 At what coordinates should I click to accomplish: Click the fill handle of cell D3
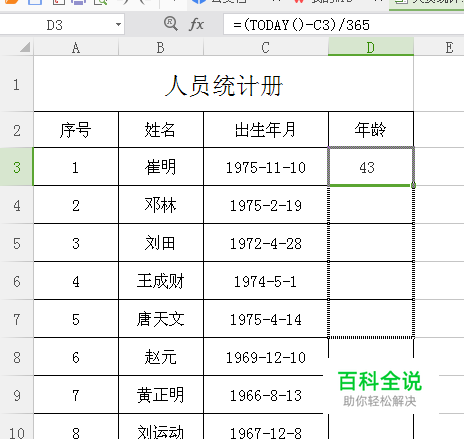(413, 185)
